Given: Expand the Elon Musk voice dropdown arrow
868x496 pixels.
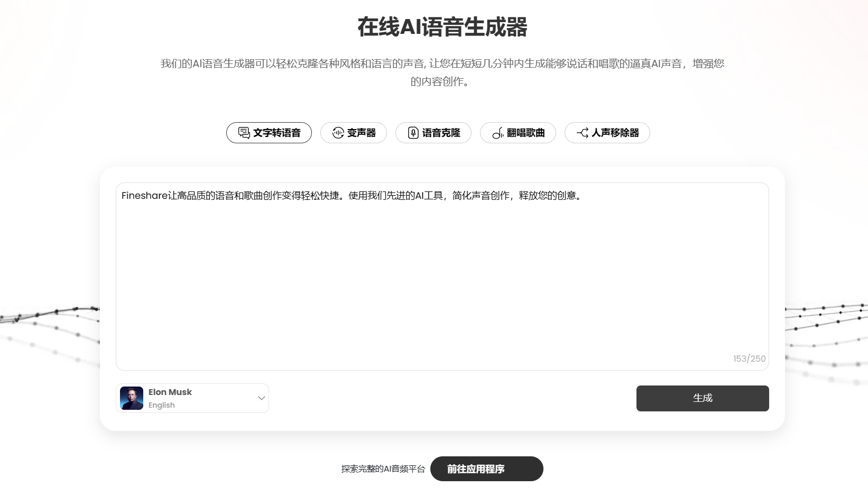Looking at the screenshot, I should (x=261, y=398).
